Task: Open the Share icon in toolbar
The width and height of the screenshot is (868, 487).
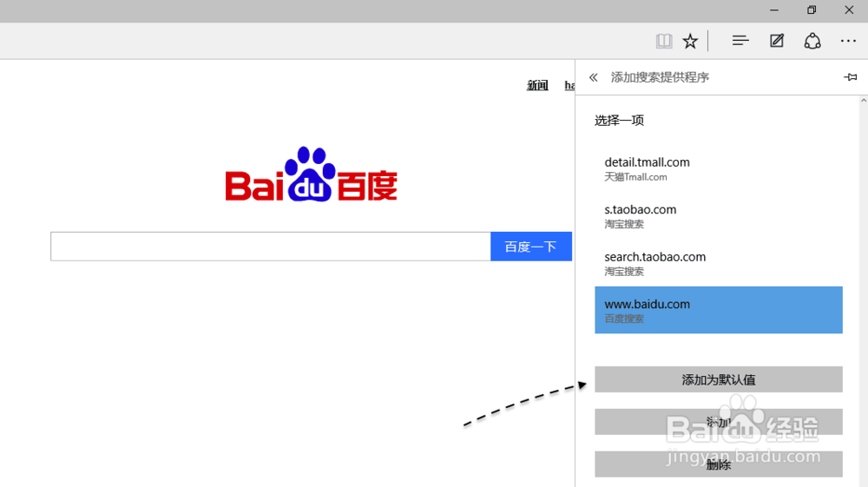Action: [812, 41]
